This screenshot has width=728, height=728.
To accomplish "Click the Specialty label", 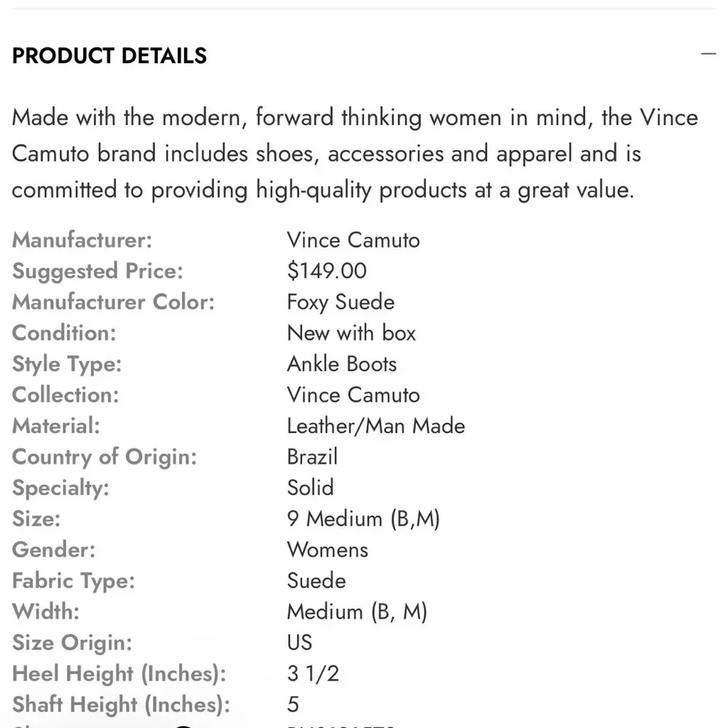I will pos(60,488).
